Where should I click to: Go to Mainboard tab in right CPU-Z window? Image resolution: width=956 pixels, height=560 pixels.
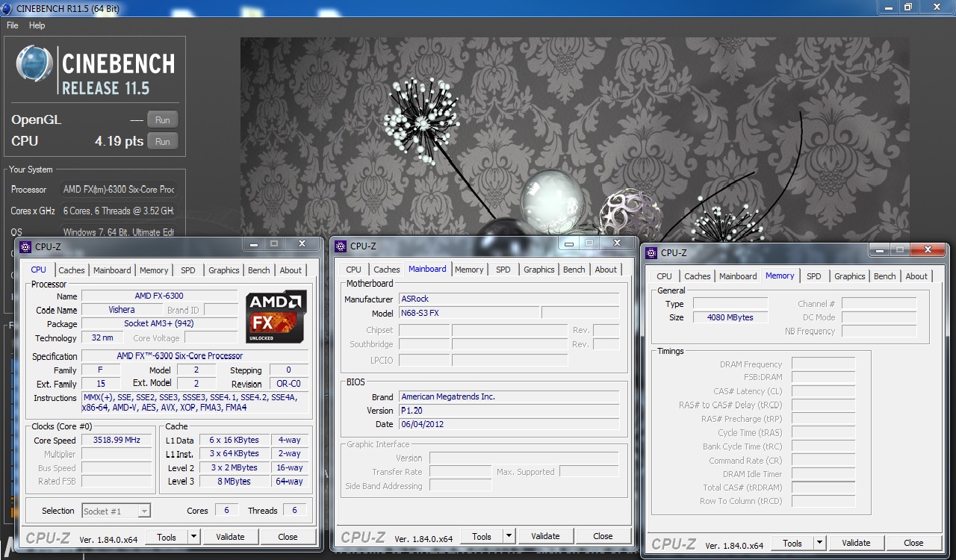point(738,276)
